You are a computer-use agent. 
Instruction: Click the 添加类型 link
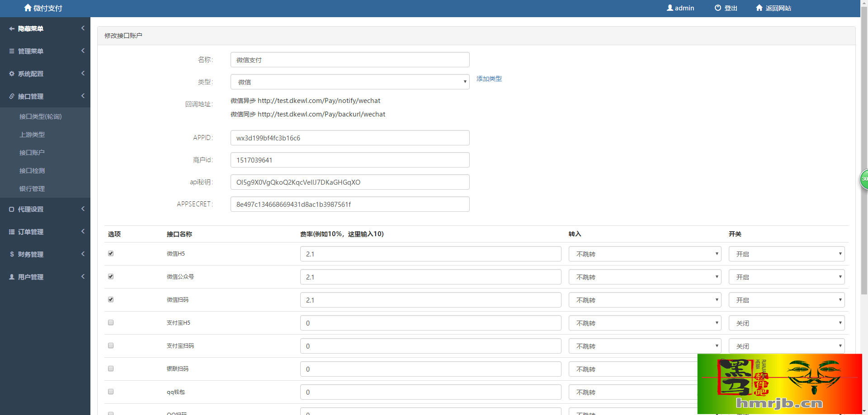pyautogui.click(x=489, y=79)
